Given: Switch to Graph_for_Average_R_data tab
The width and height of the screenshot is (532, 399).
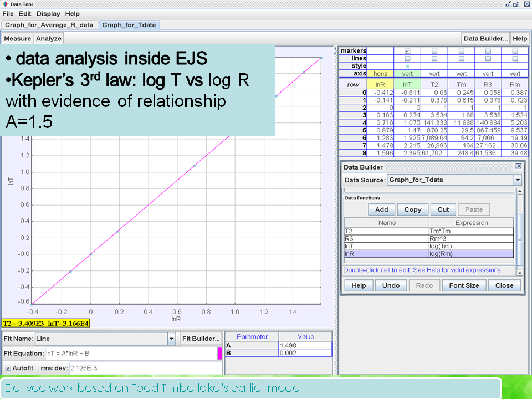Looking at the screenshot, I should [49, 25].
